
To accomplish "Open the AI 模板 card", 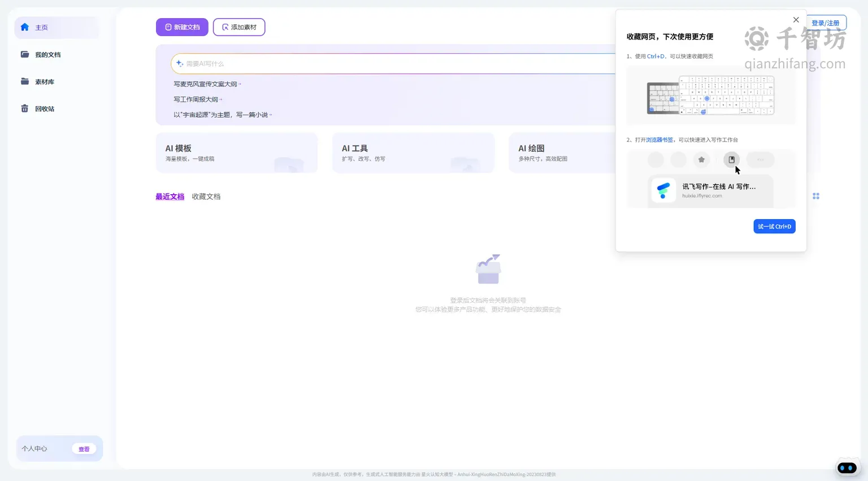I will coord(237,153).
